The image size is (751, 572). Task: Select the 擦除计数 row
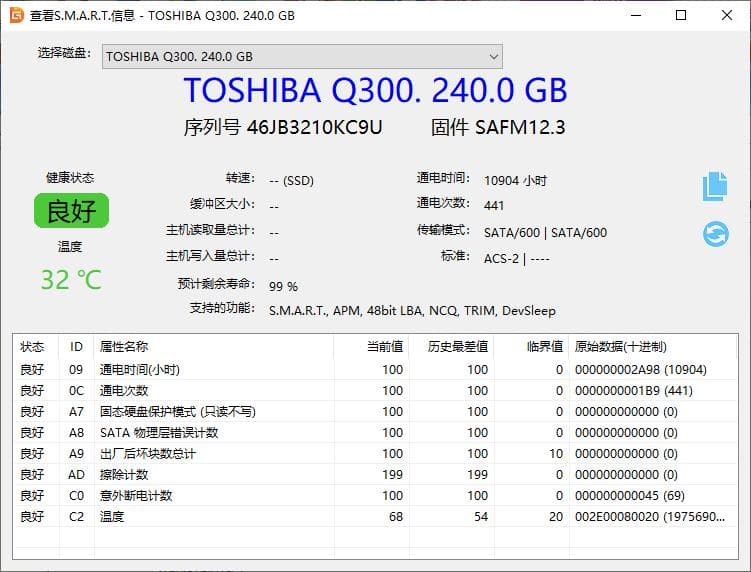point(376,475)
